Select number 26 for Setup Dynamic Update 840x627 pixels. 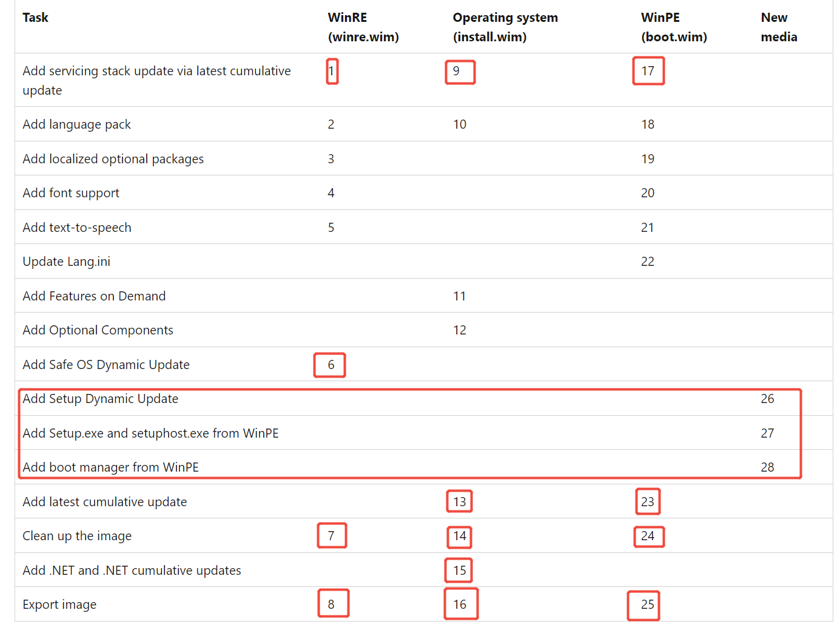pyautogui.click(x=767, y=399)
